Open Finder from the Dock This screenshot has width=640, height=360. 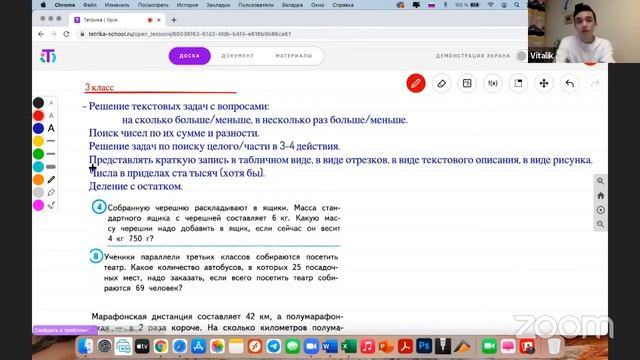tap(86, 347)
